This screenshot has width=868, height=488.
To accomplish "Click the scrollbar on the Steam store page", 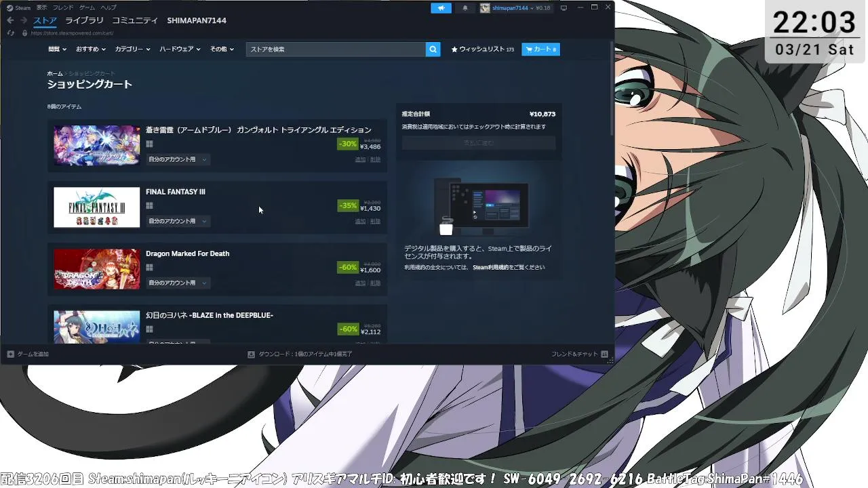I will pos(612,88).
